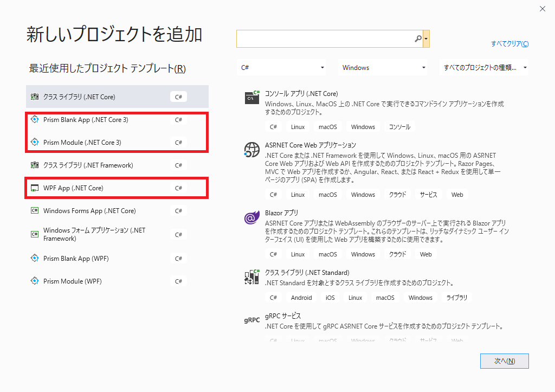
Task: Click the macOS tag under Blazor アプリ
Action: click(x=328, y=254)
